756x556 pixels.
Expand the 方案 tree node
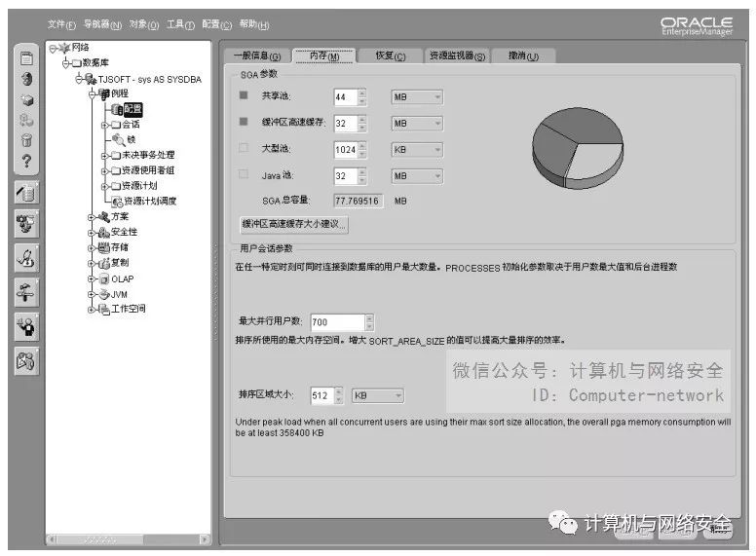pyautogui.click(x=92, y=217)
